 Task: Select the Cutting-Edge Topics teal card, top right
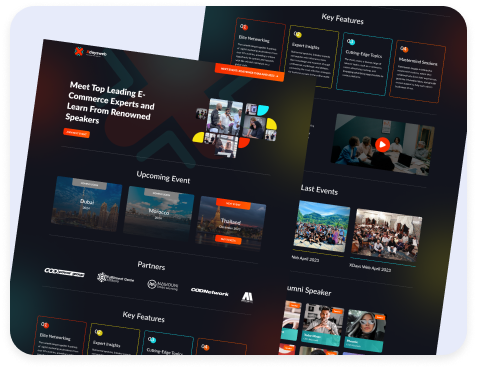pos(364,64)
